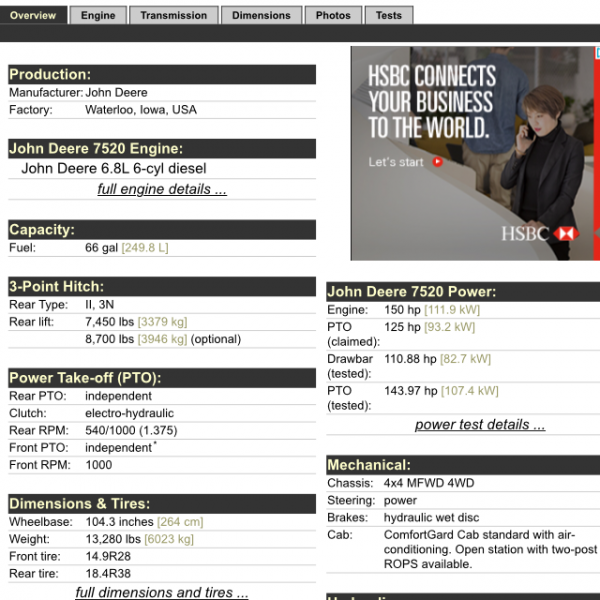Click the HSBC advertisement banner image
600x600 pixels.
click(475, 153)
